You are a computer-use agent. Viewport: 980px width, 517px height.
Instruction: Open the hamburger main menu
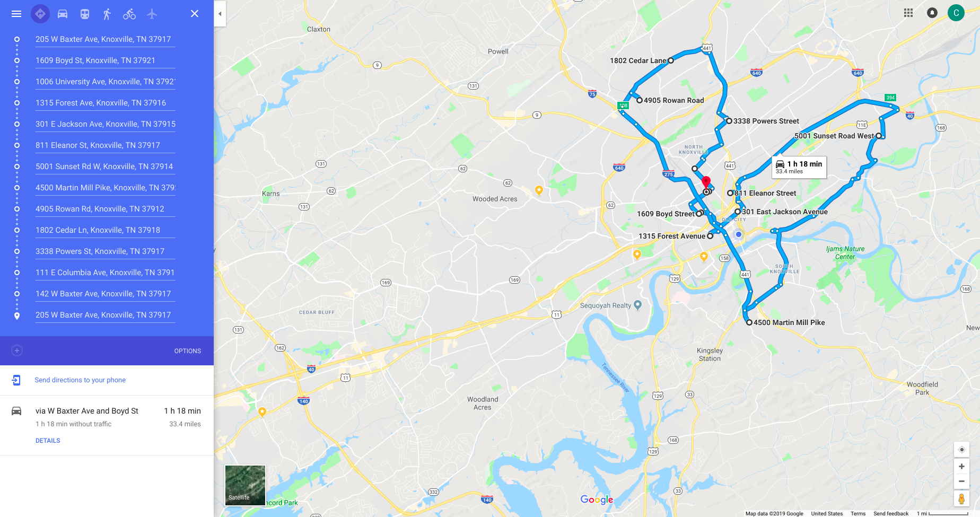point(16,14)
